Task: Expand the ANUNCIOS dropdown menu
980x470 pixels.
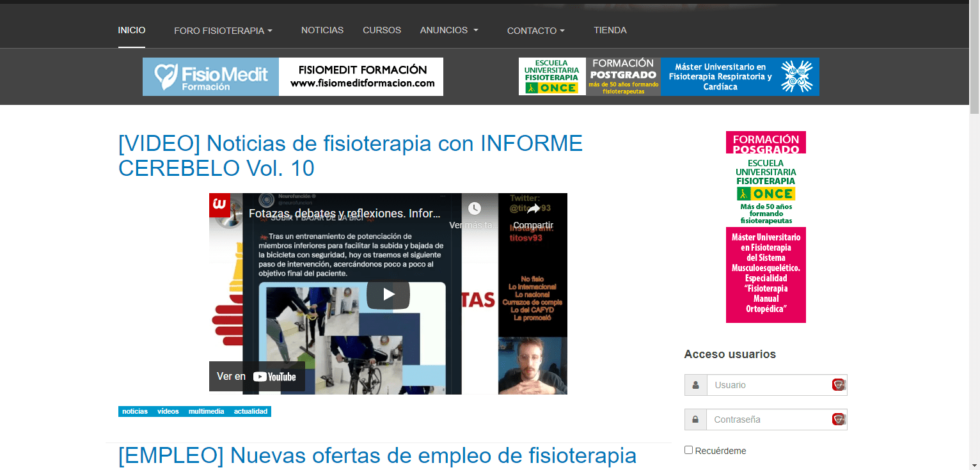Action: coord(449,30)
